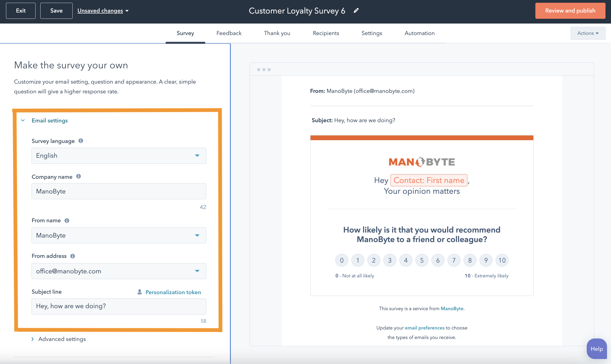This screenshot has height=364, width=611.
Task: Switch to the Feedback tab
Action: (229, 33)
